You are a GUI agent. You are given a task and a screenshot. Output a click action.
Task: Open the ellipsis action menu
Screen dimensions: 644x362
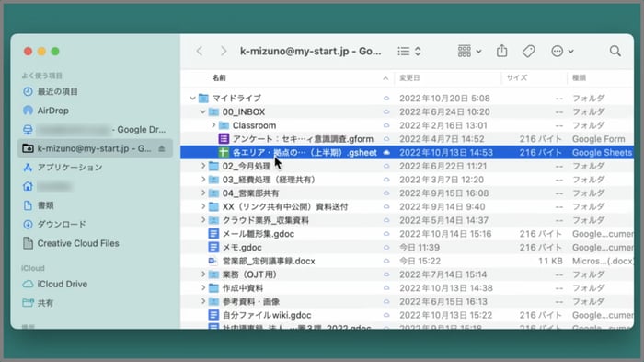[x=562, y=51]
